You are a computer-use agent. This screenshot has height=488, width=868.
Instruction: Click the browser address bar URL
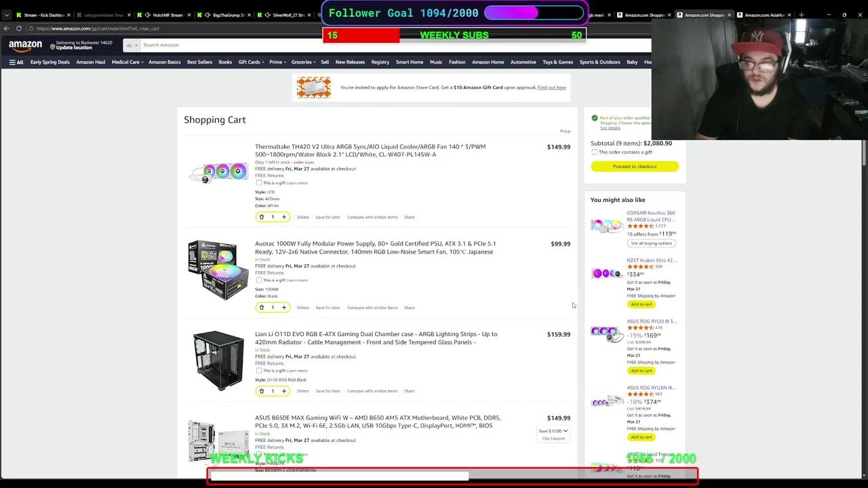coord(98,28)
